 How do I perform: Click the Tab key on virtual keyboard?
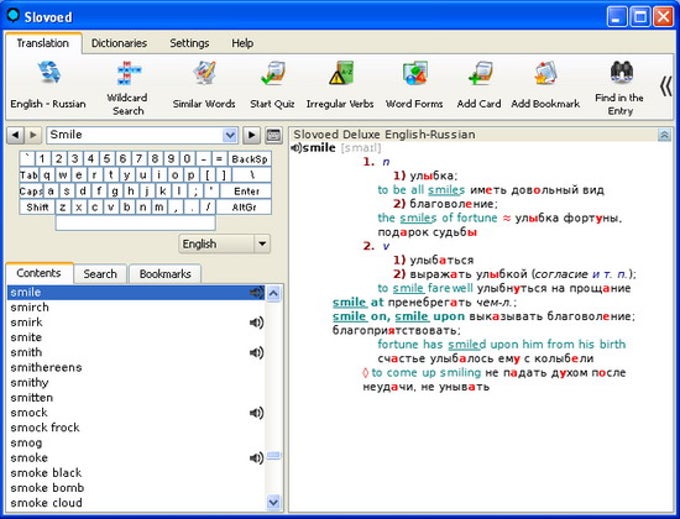click(x=29, y=175)
